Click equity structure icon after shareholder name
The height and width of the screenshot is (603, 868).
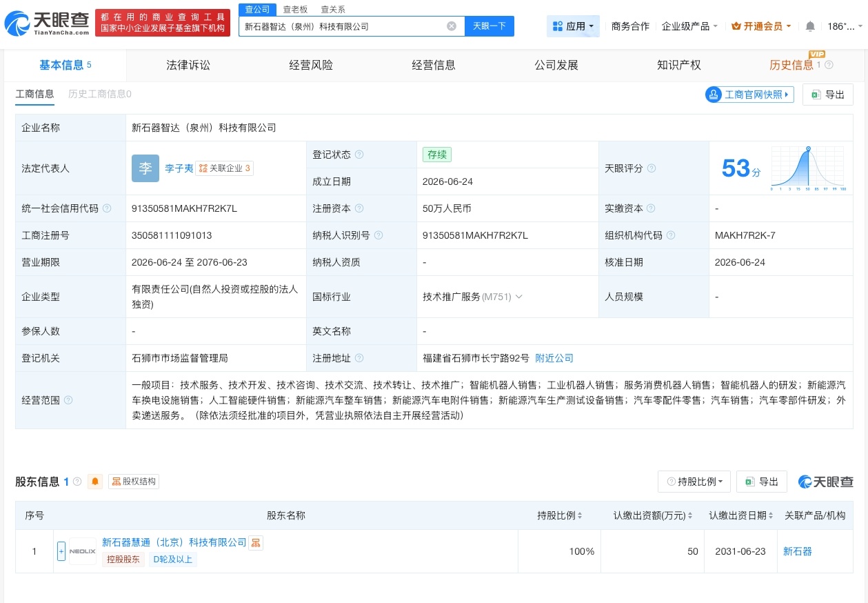[256, 543]
